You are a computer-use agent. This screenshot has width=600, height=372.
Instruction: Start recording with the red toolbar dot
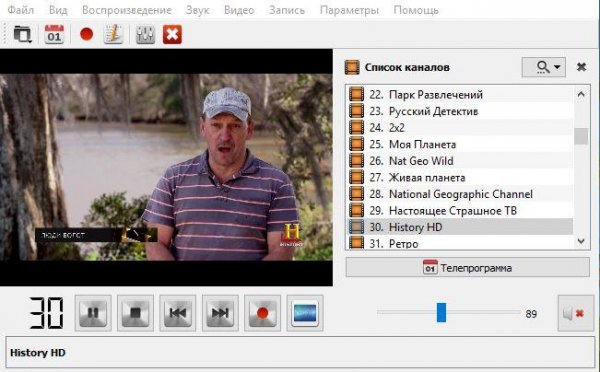point(86,34)
